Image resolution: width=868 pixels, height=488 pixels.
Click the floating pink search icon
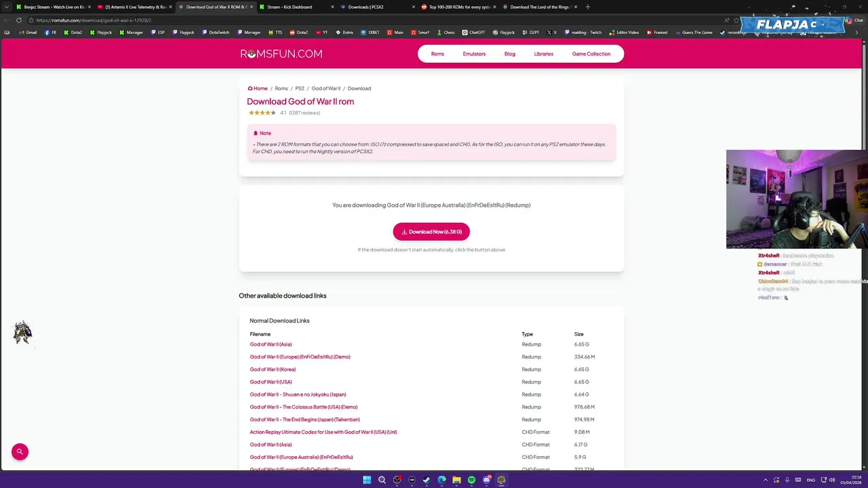click(20, 451)
